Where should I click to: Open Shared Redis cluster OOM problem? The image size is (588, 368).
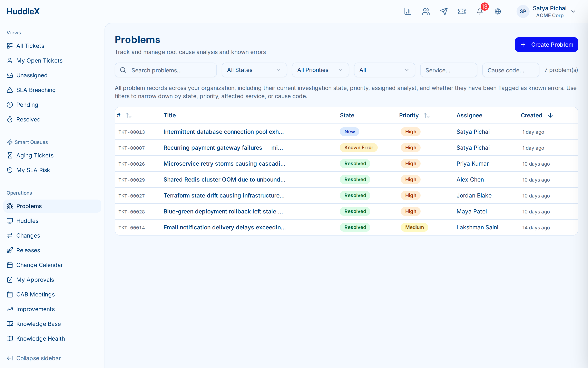point(224,180)
